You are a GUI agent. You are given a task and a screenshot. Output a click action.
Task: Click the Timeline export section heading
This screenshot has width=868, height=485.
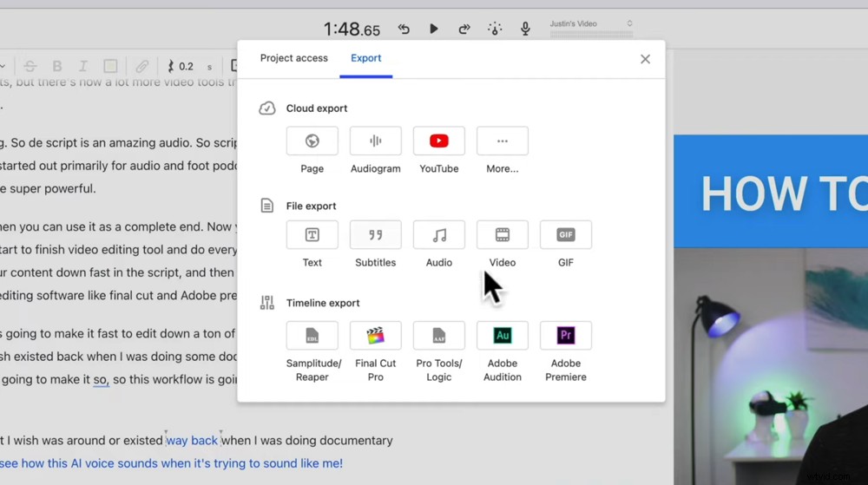pyautogui.click(x=323, y=303)
